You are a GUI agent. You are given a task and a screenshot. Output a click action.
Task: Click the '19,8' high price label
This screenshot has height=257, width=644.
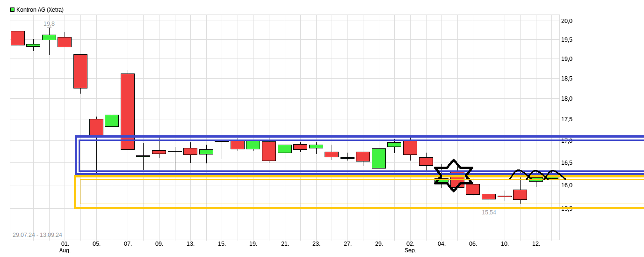(49, 23)
